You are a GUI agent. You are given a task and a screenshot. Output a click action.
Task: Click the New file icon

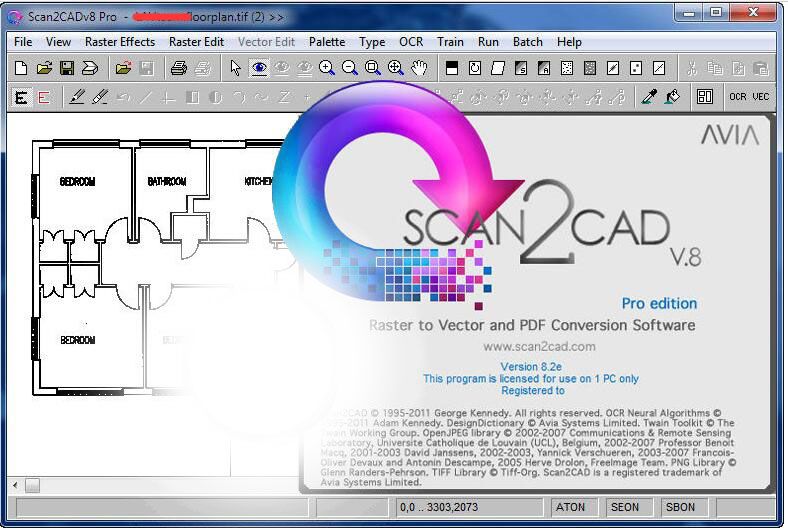point(20,69)
